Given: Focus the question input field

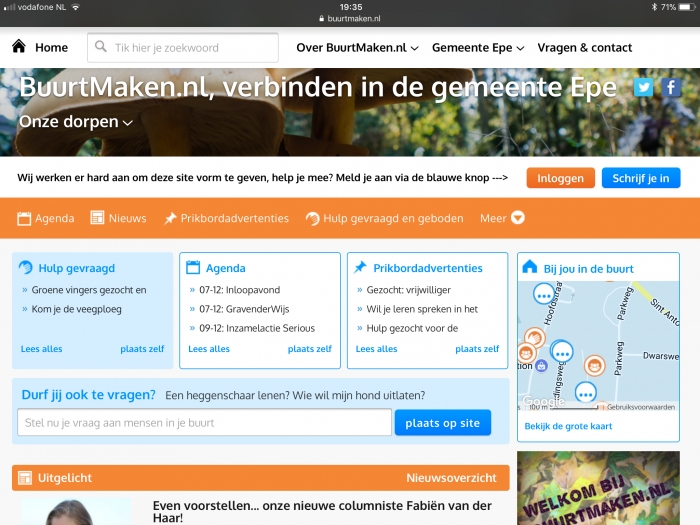Looking at the screenshot, I should (204, 423).
